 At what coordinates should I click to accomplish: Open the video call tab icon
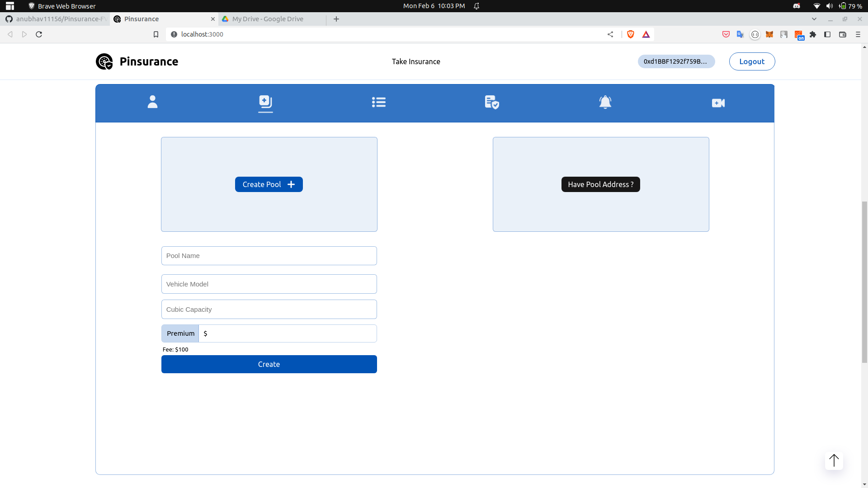(718, 103)
